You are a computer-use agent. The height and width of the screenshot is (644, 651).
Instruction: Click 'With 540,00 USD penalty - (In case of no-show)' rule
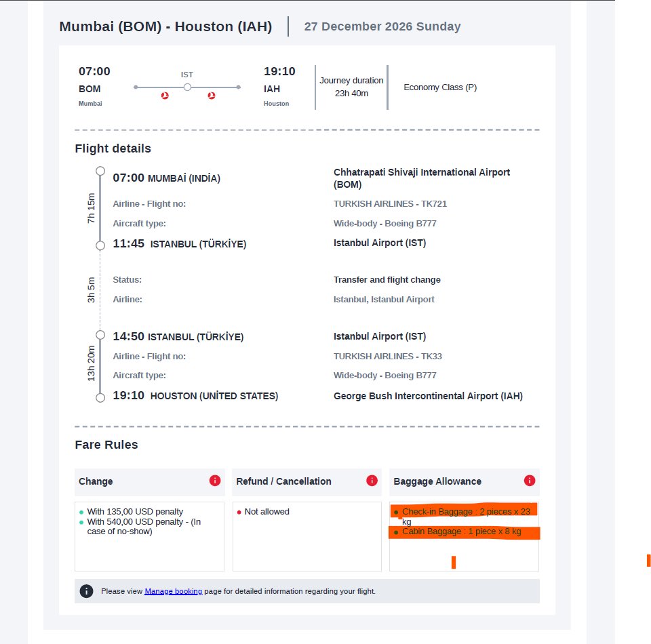point(144,527)
